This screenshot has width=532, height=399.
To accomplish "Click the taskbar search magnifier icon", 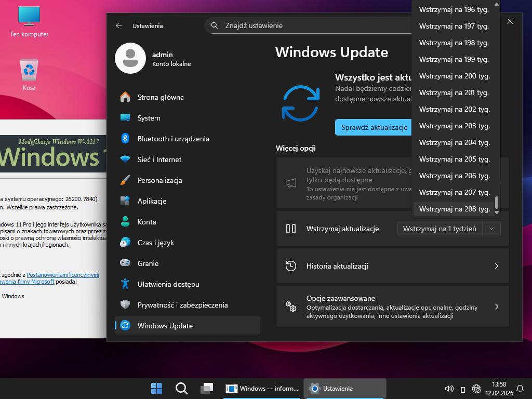I will [181, 389].
